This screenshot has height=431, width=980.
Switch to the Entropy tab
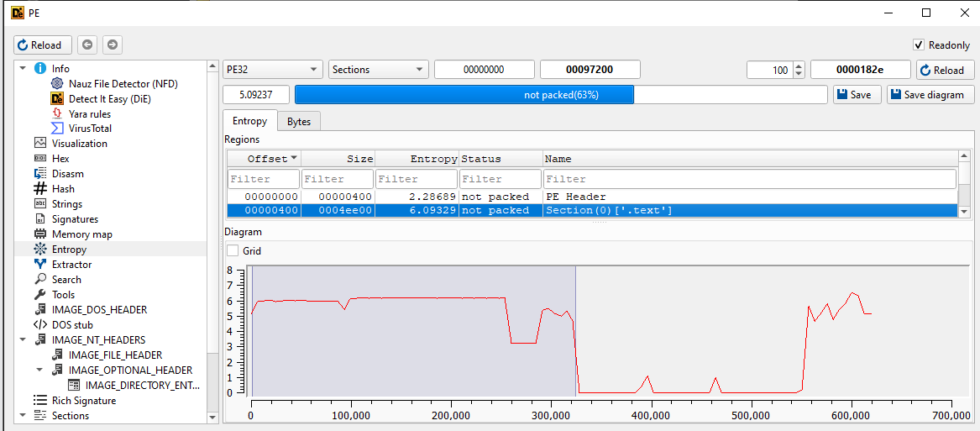point(250,121)
